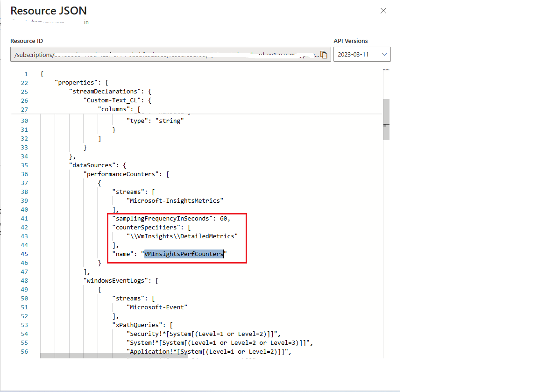Click line number 41 in the JSON viewer
538x392 pixels.
coord(24,218)
